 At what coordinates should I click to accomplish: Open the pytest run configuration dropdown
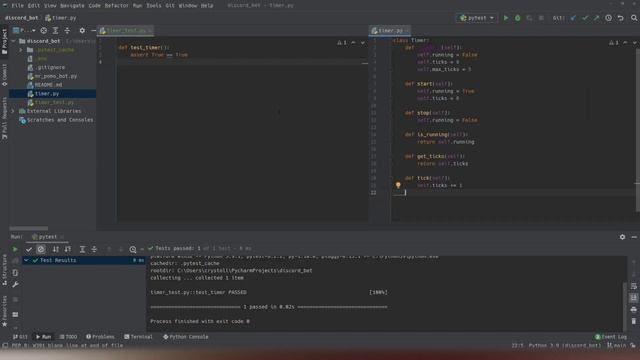click(477, 18)
